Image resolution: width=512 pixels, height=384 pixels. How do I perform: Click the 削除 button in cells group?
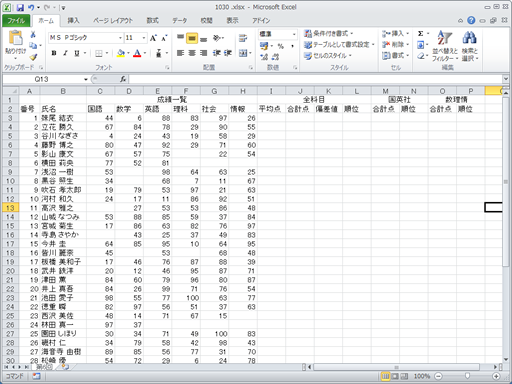[395, 45]
